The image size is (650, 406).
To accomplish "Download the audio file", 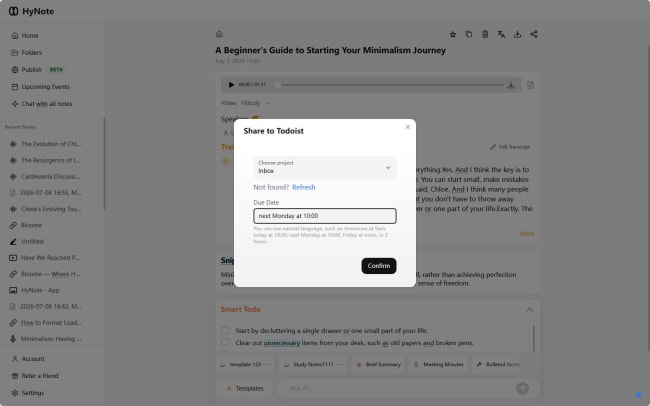I will (511, 85).
